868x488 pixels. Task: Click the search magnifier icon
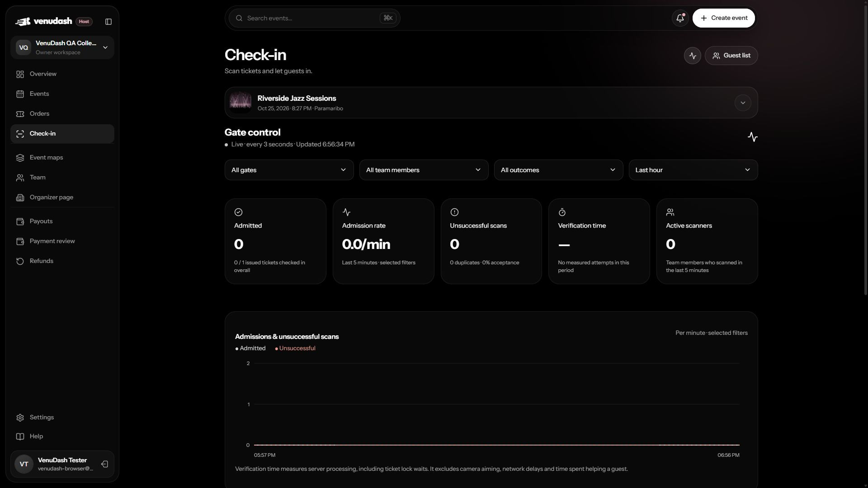pos(239,18)
